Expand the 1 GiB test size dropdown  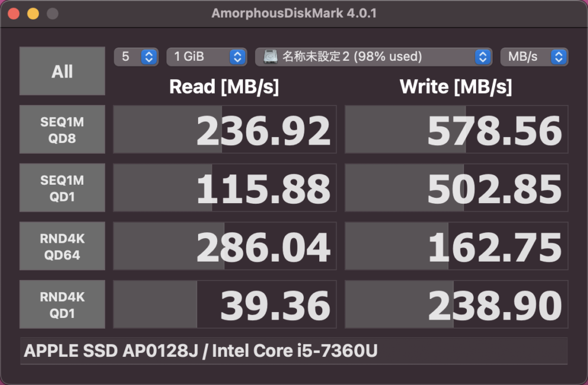pos(206,57)
